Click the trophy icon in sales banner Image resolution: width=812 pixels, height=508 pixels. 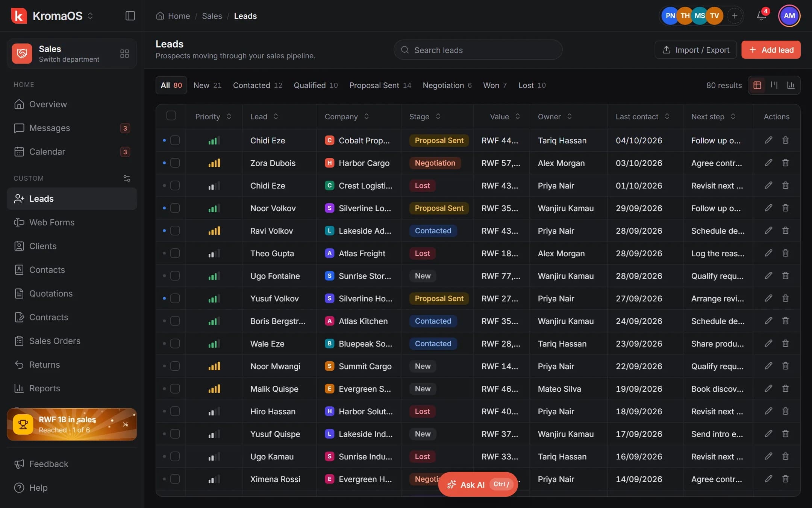(x=23, y=424)
